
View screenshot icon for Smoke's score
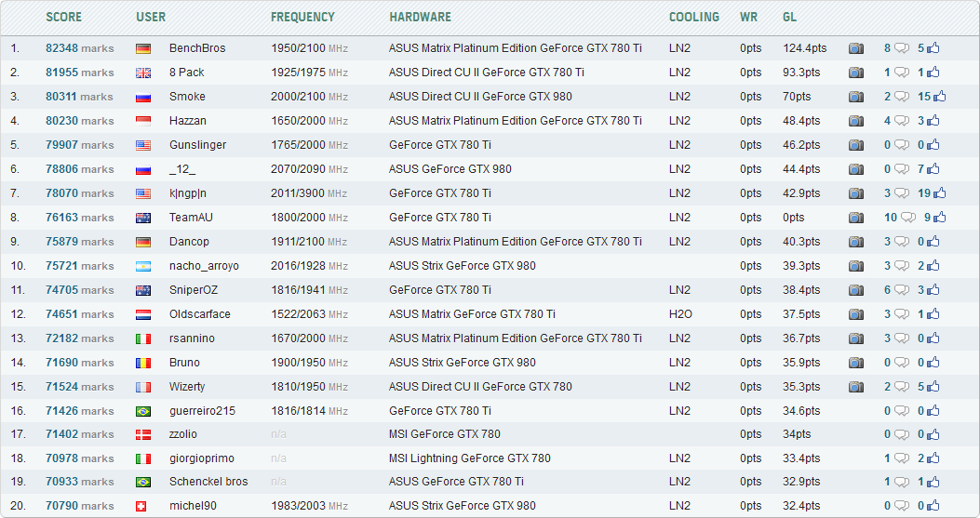(x=856, y=97)
